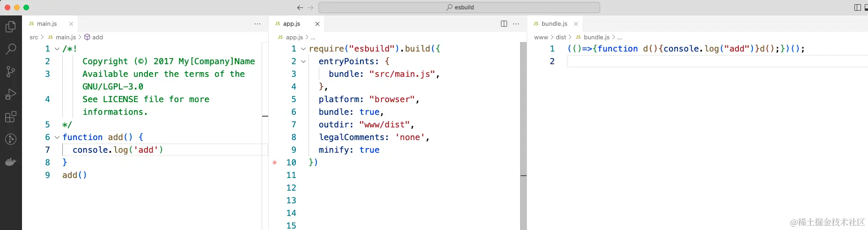This screenshot has width=868, height=230.
Task: Click 'console.log' text in main.js line 7
Action: point(100,150)
